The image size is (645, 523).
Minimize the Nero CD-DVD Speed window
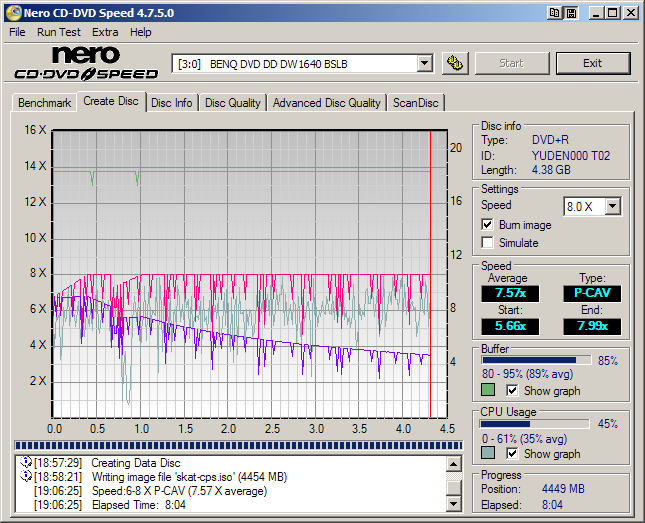pos(596,13)
